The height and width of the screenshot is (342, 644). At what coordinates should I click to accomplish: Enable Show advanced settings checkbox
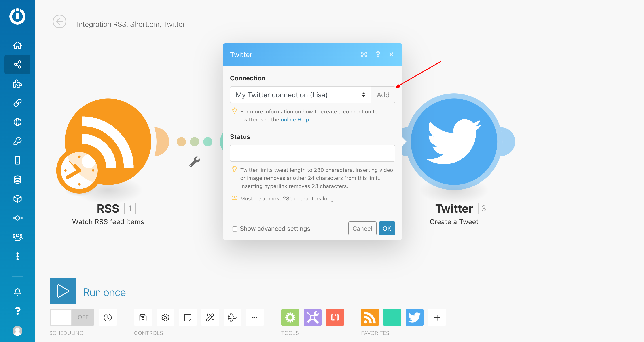pos(235,229)
